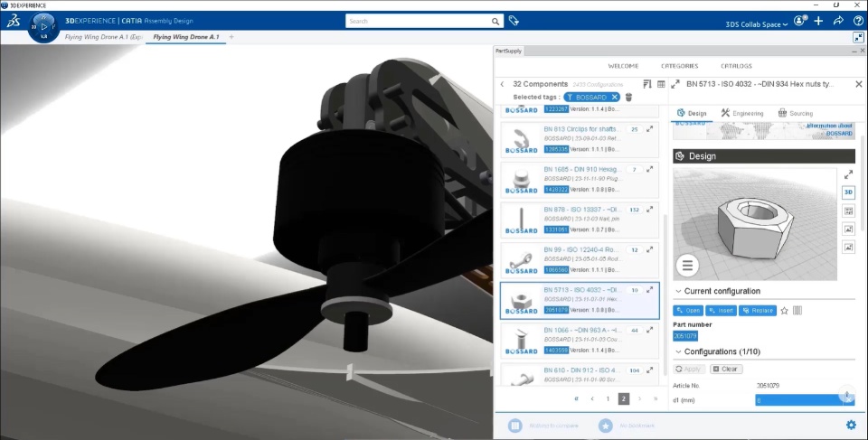Switch to first Flying Wing Drone A.1 tab
This screenshot has width=868, height=440.
tap(103, 37)
